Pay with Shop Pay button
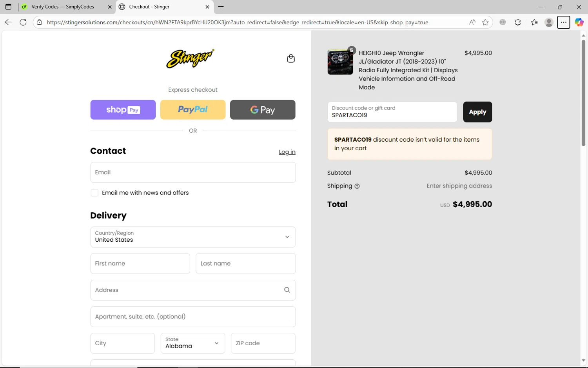Viewport: 588px width, 368px height. point(123,110)
